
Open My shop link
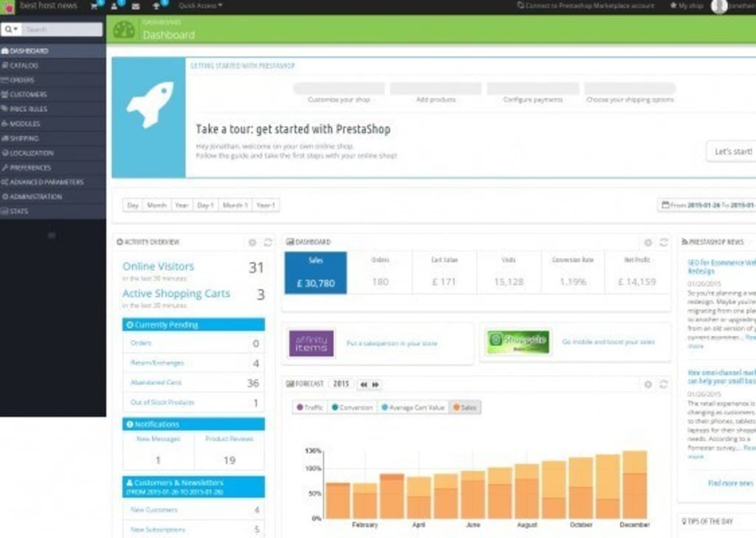coord(687,6)
